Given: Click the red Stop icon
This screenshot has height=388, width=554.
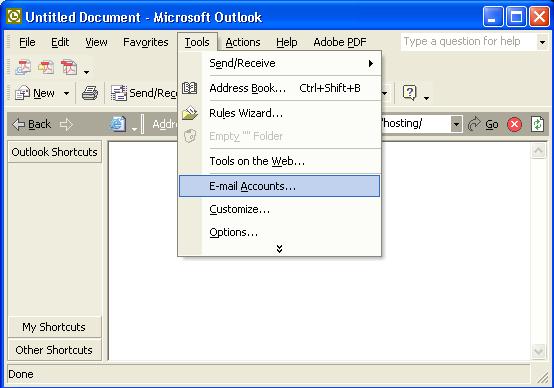Looking at the screenshot, I should (x=514, y=124).
